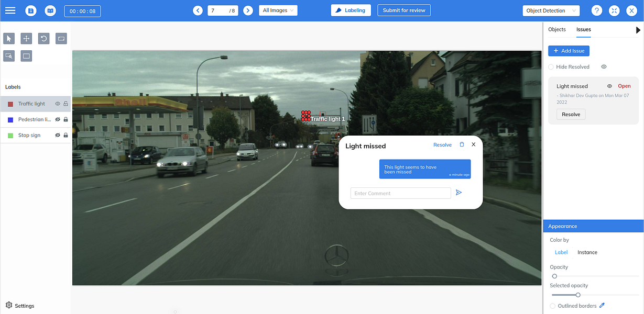
Task: Switch to the Objects tab
Action: click(x=557, y=29)
